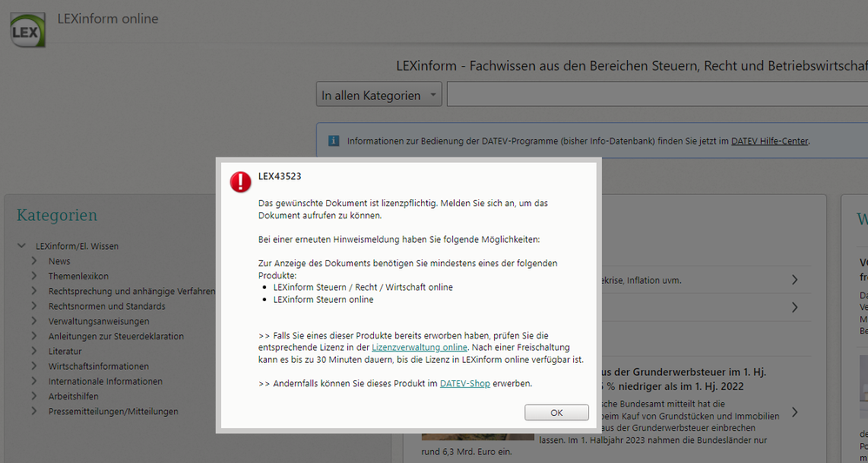Open arrow of row below Inflation entry
This screenshot has width=868, height=463.
[x=794, y=307]
